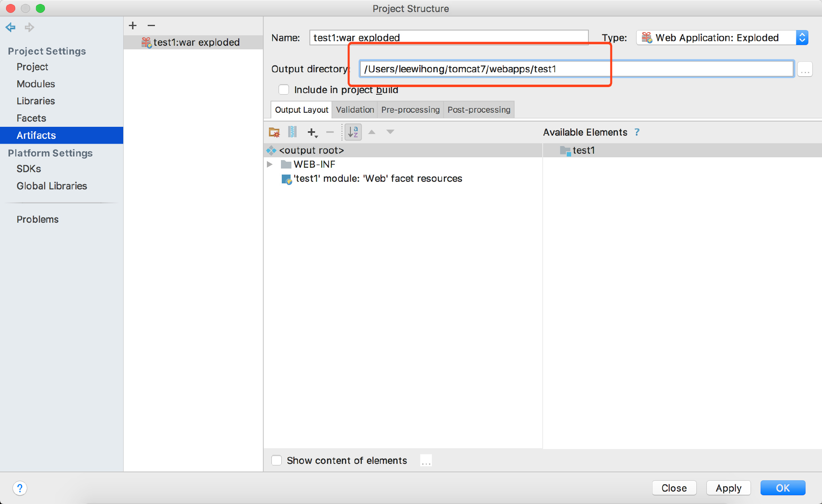Switch to the Validation tab

click(x=355, y=110)
